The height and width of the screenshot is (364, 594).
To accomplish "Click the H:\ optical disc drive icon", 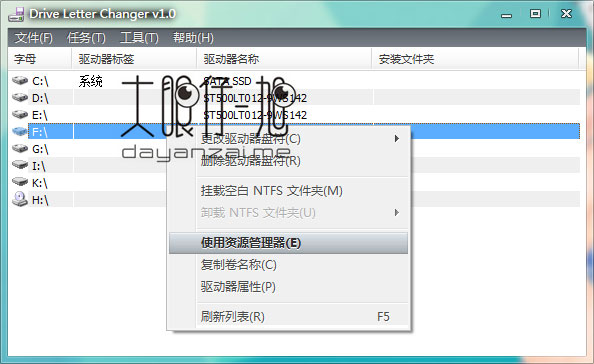I will pos(20,199).
